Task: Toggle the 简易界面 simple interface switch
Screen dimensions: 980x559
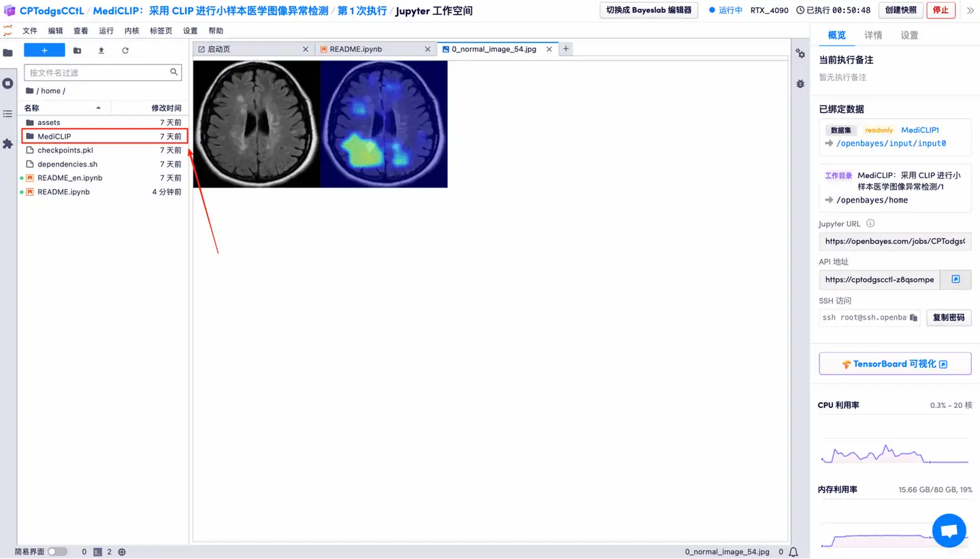Action: (57, 552)
